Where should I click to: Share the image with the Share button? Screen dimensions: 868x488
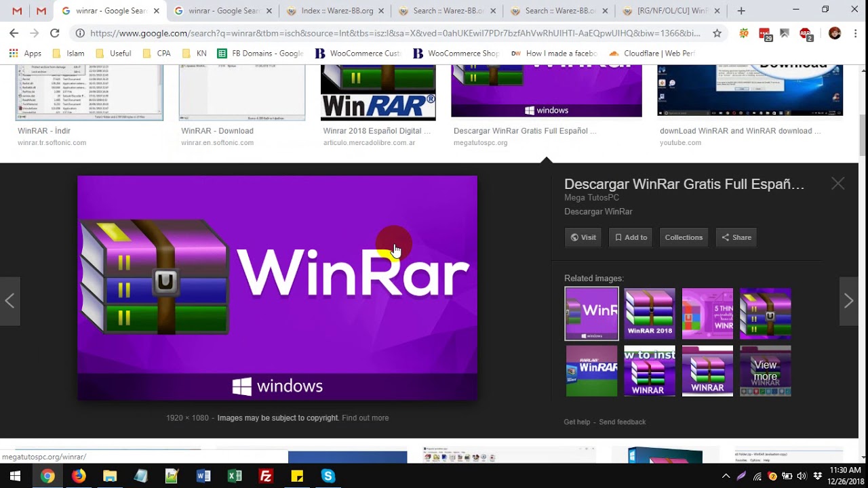(x=736, y=237)
